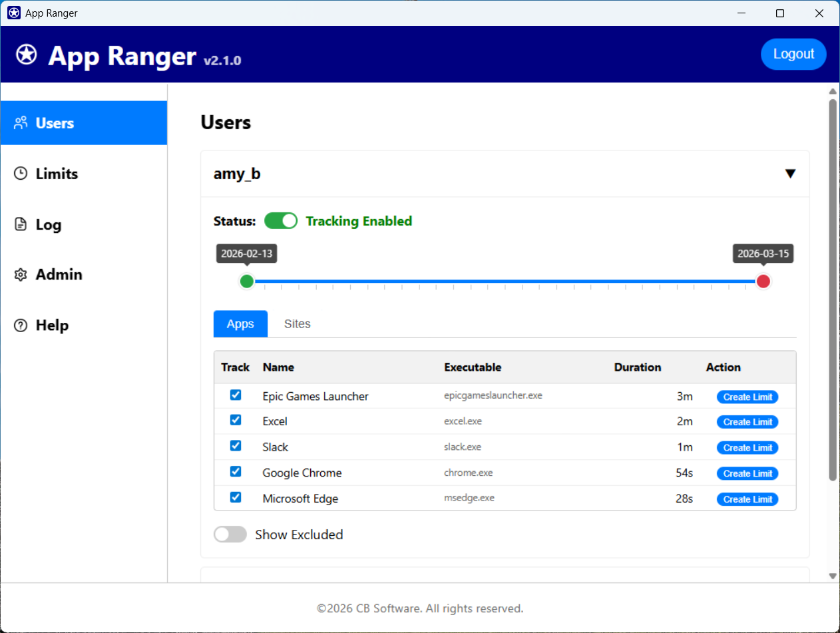Click the App Ranger title bar icon
Screen dimensions: 840x633
coord(13,13)
